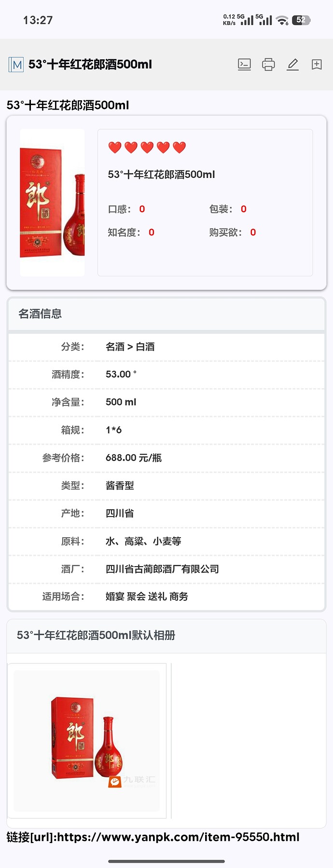Click the edit pencil icon
333x868 pixels.
[292, 64]
